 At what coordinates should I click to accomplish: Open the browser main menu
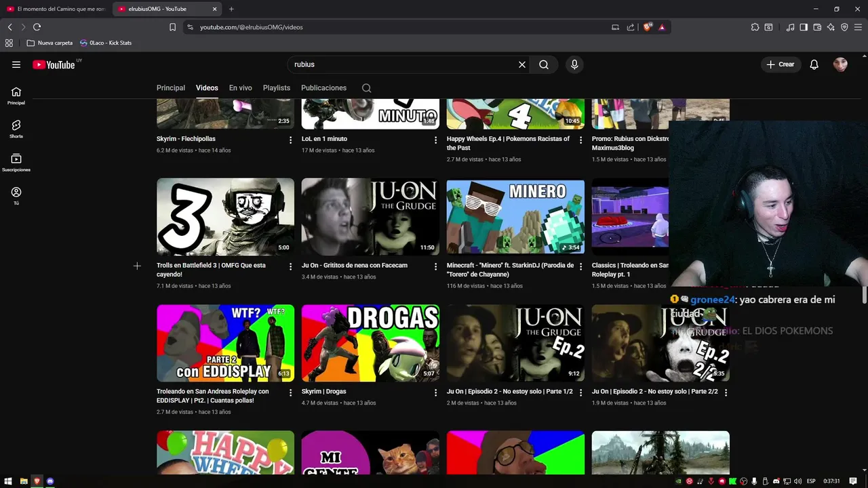(x=858, y=27)
